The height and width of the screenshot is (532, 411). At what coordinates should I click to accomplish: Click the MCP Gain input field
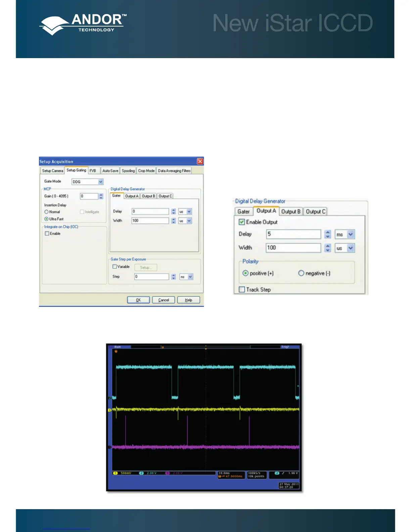tap(89, 196)
